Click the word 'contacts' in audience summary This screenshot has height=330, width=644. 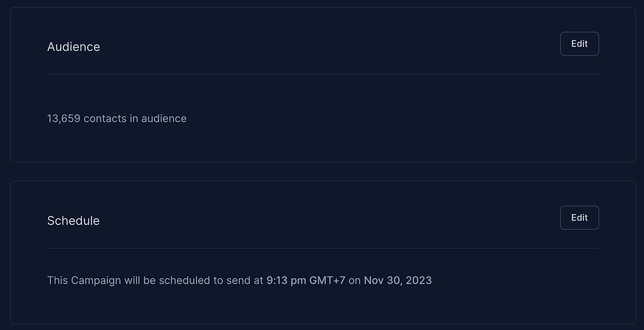(106, 119)
